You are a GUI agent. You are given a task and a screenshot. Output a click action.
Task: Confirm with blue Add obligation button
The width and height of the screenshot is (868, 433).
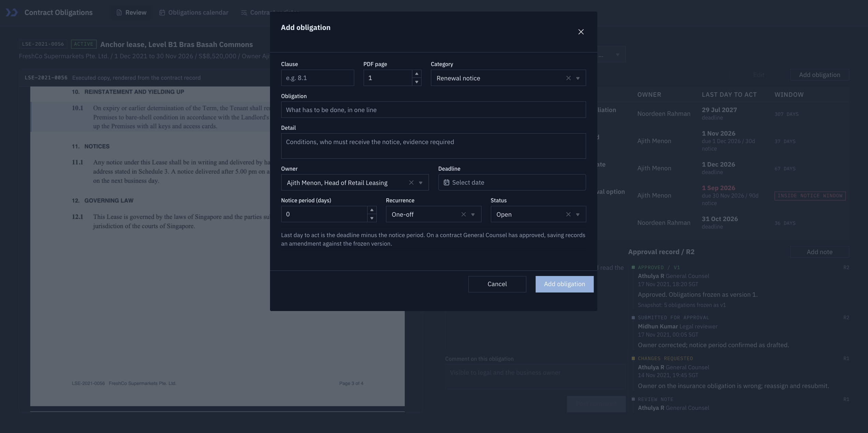(x=564, y=284)
